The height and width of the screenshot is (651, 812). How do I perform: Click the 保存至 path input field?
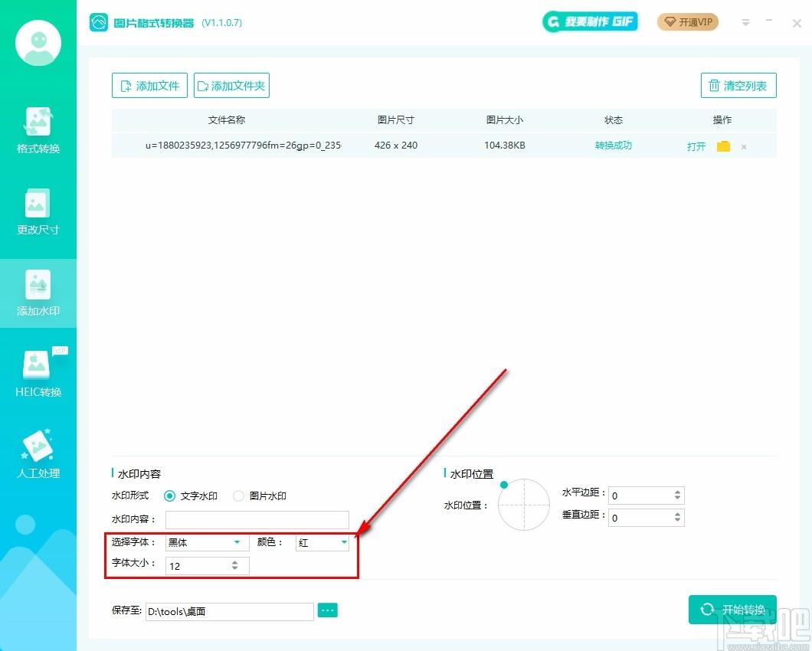click(x=229, y=611)
